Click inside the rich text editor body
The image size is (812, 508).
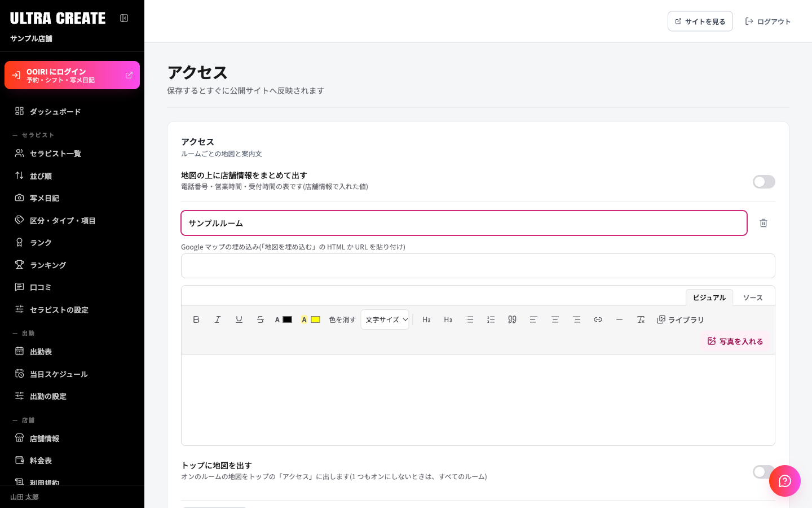[478, 400]
